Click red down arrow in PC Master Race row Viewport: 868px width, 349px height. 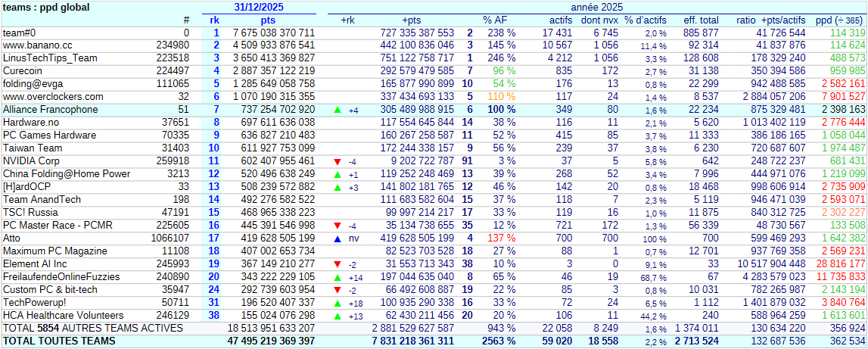point(338,226)
